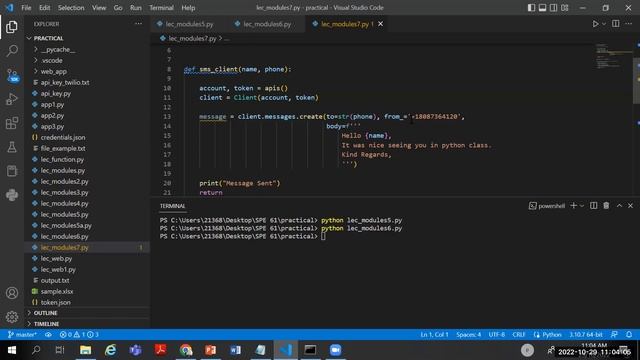The height and width of the screenshot is (360, 640).
Task: Maximize the terminal panel size
Action: [619, 206]
